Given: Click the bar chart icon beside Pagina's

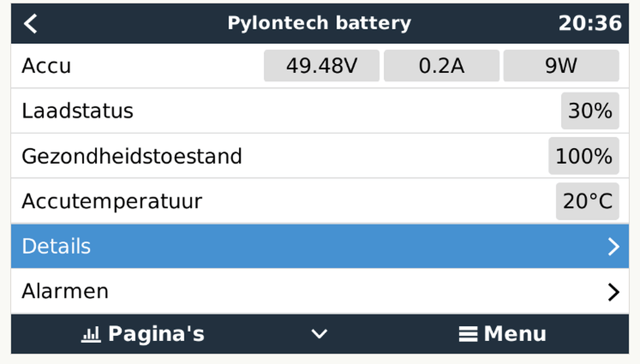Looking at the screenshot, I should click(91, 334).
